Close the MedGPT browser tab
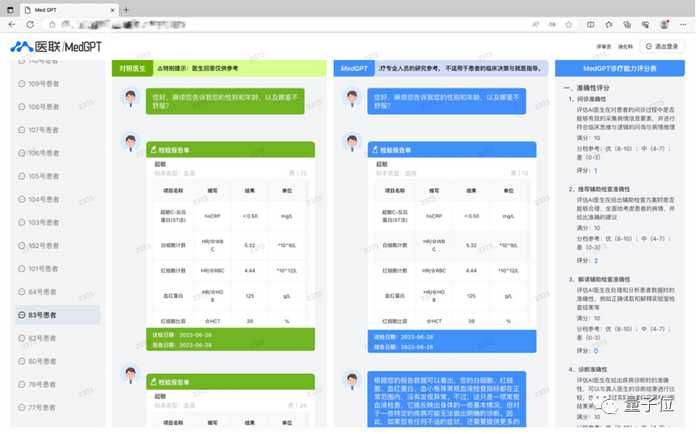 112,9
